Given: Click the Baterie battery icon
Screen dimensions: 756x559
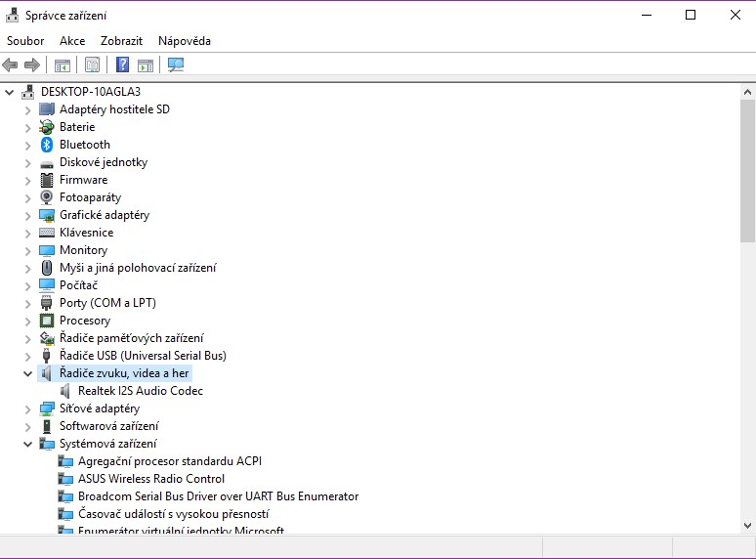Looking at the screenshot, I should coord(46,127).
